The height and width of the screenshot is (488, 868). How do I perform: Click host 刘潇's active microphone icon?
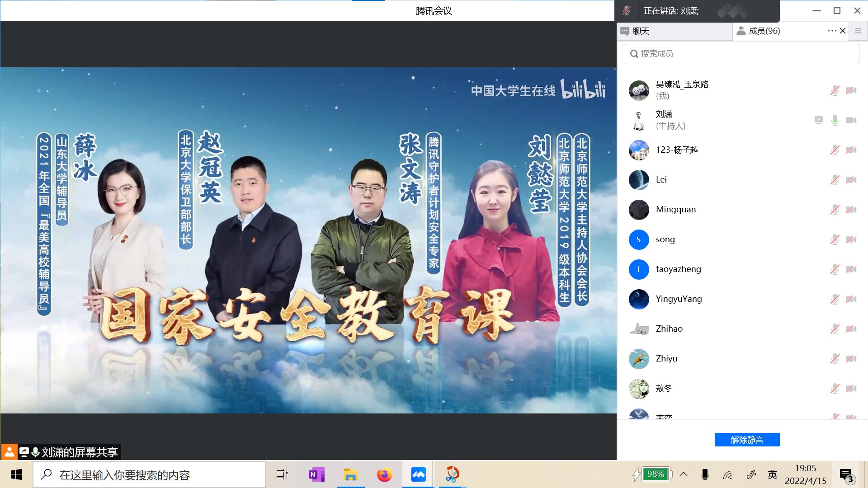pos(835,120)
